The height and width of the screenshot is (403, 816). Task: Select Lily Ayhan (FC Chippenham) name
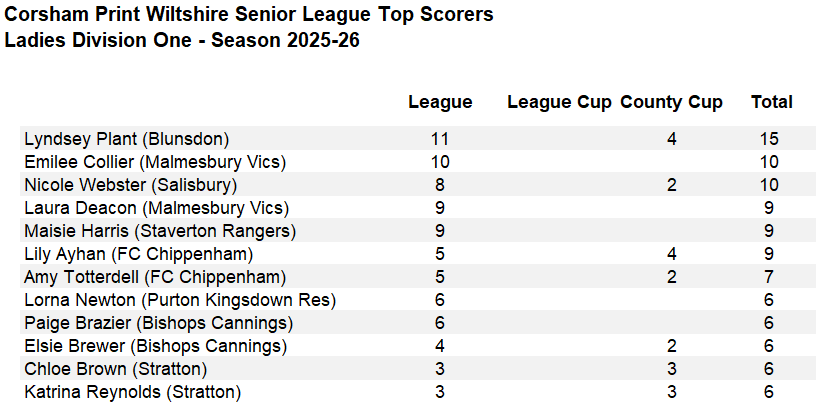click(x=146, y=254)
